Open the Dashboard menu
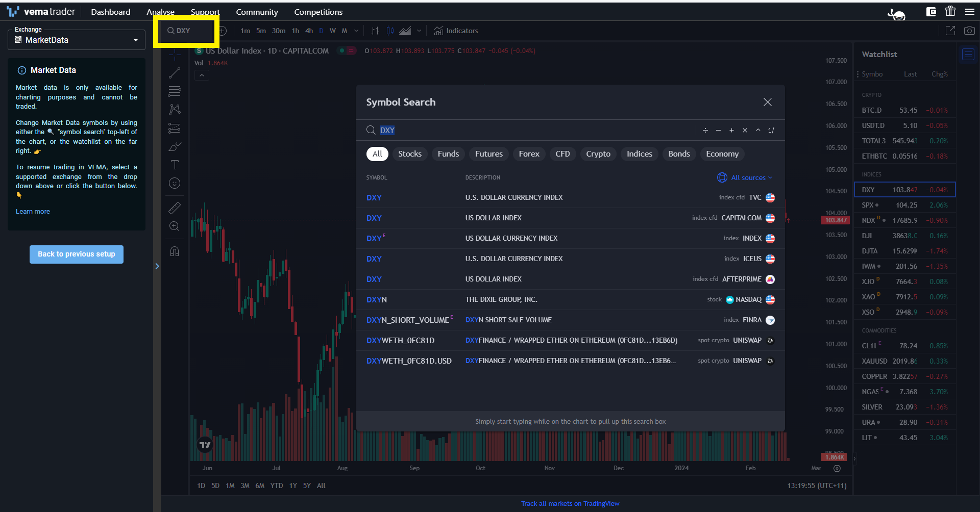The image size is (980, 512). pyautogui.click(x=111, y=12)
